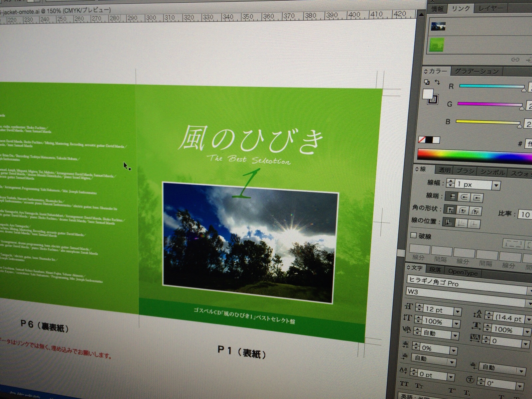Viewport: 532px width, 399px height.
Task: Switch to the レイヤー tab
Action: [490, 8]
